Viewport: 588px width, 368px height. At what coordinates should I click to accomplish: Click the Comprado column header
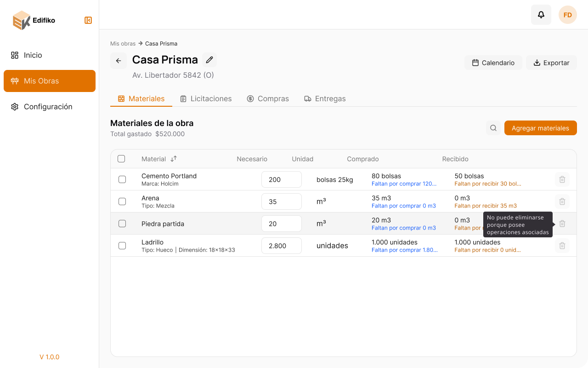tap(363, 159)
